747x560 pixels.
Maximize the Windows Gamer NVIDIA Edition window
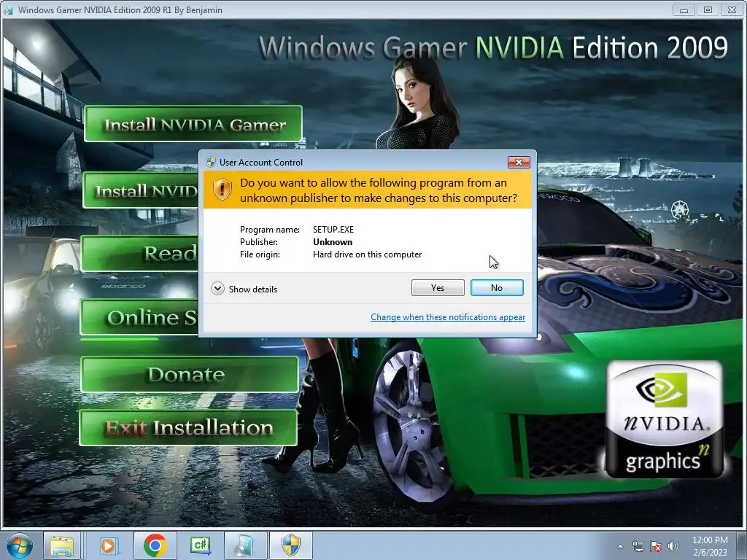click(708, 9)
